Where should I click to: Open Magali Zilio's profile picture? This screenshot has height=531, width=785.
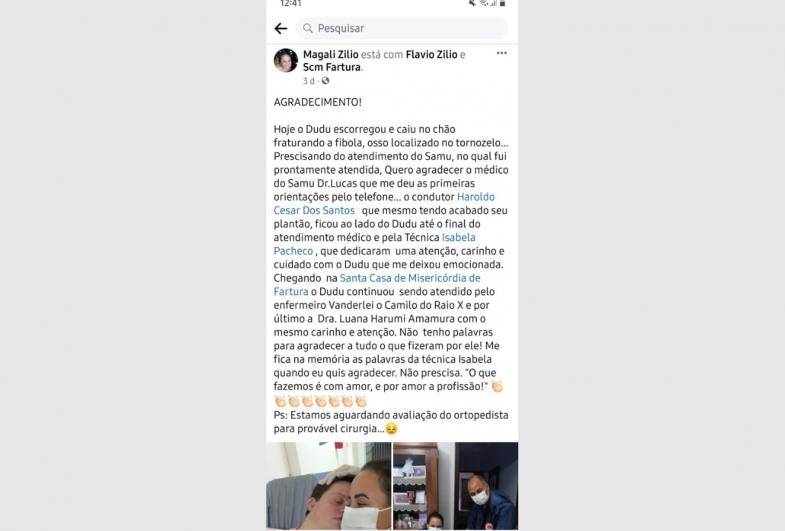(286, 61)
